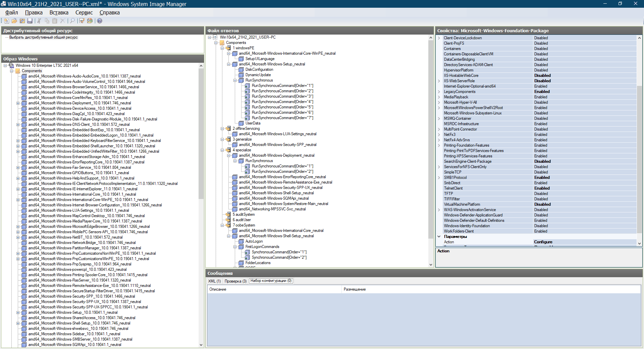Select the Набор конфигурации (0) tab
The width and height of the screenshot is (644, 349).
point(271,281)
